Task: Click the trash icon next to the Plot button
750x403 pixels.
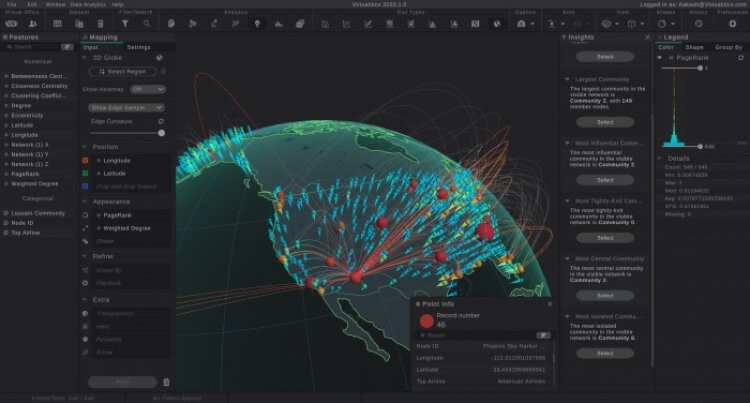Action: coord(166,382)
